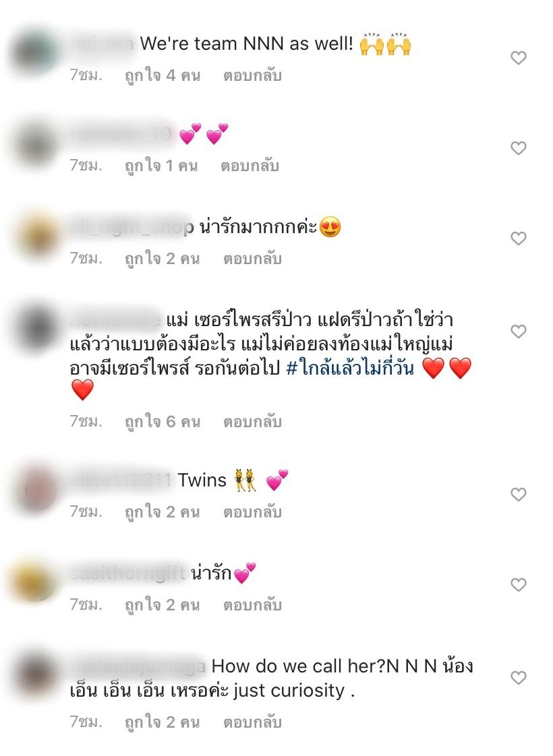Like the "How do we call her?" comment
The image size is (553, 756).
coord(518,677)
